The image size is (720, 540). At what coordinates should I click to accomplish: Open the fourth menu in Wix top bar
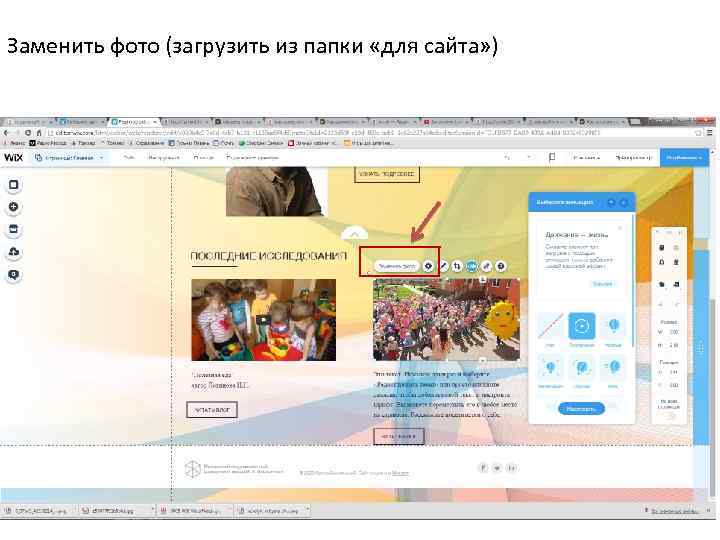253,158
